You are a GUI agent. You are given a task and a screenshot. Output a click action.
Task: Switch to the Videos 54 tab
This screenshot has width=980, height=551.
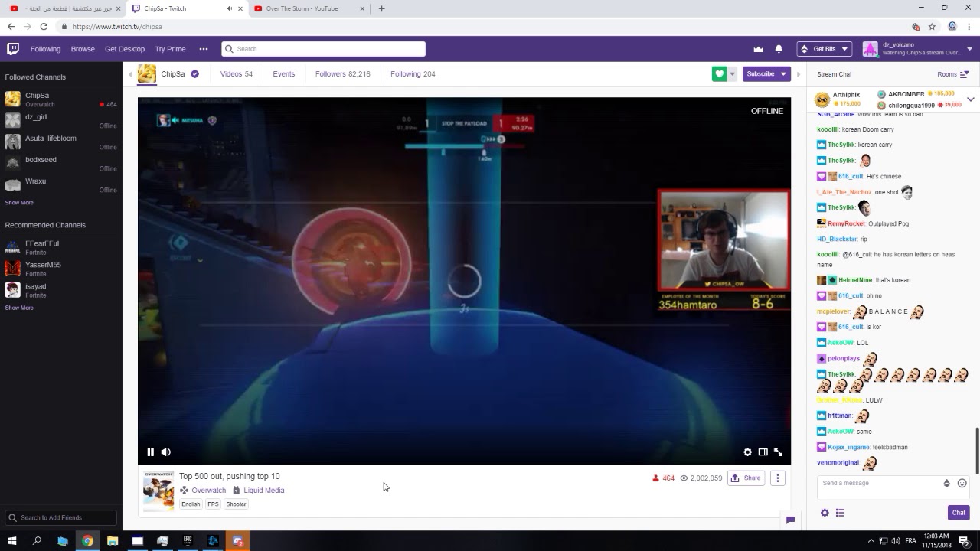(x=236, y=74)
